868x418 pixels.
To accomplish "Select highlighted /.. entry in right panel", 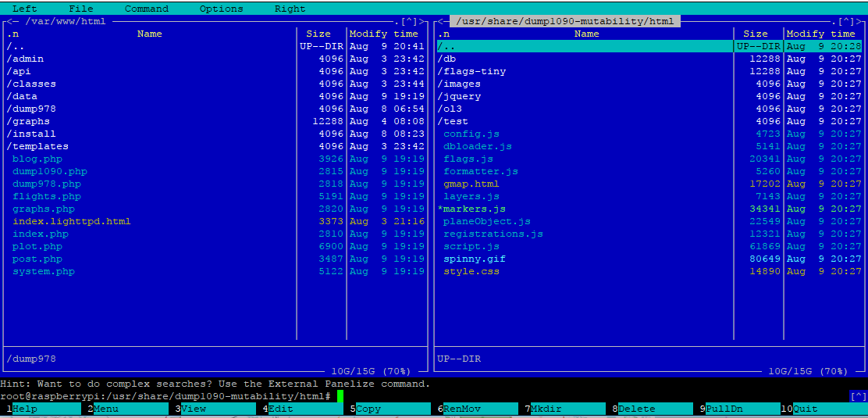I will click(x=649, y=46).
